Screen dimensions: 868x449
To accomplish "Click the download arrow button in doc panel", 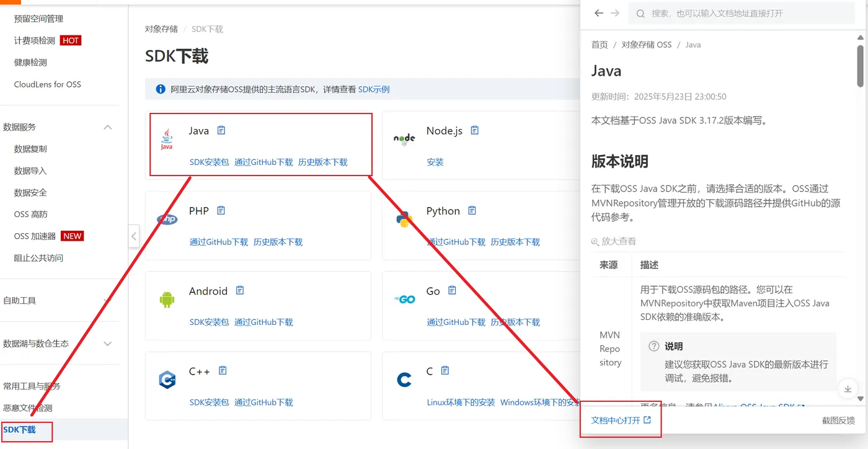I will point(848,389).
